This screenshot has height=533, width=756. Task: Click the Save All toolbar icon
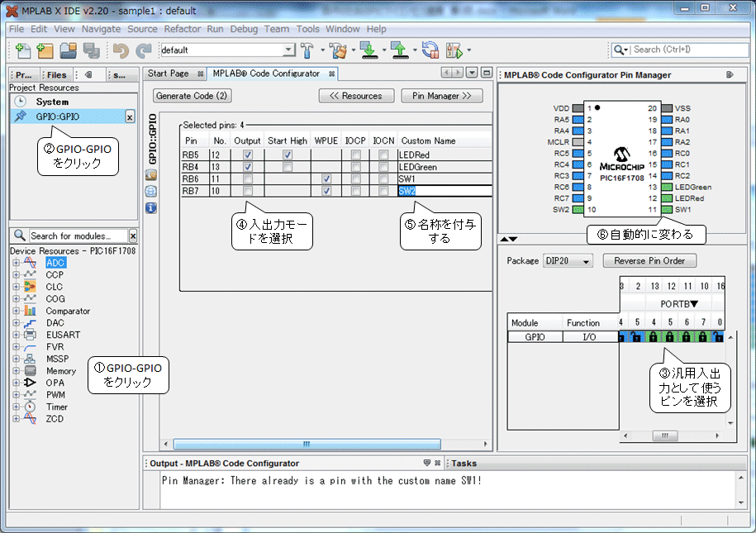[91, 50]
